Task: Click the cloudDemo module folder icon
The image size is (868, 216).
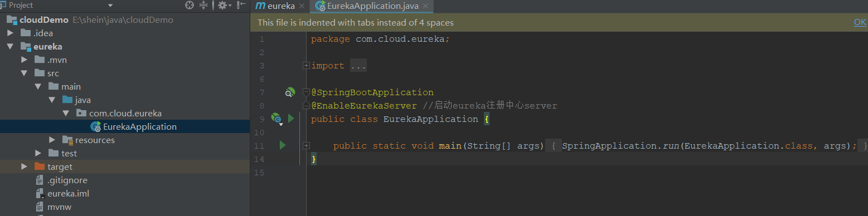Action: (x=12, y=20)
